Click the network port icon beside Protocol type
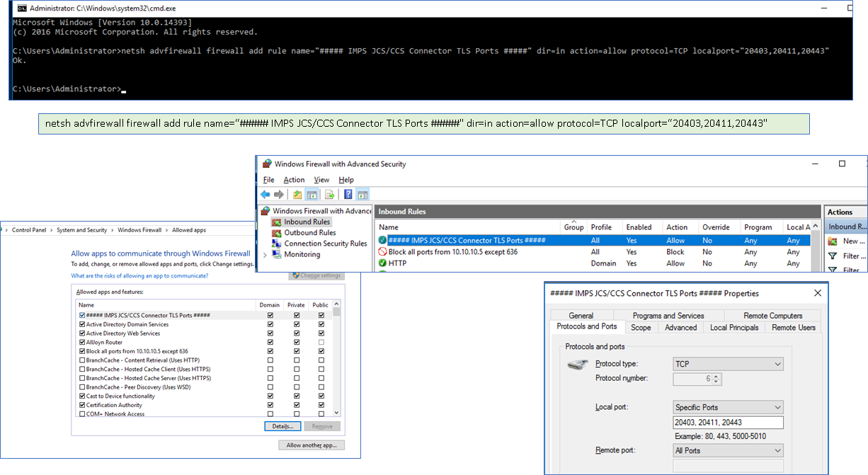 578,365
